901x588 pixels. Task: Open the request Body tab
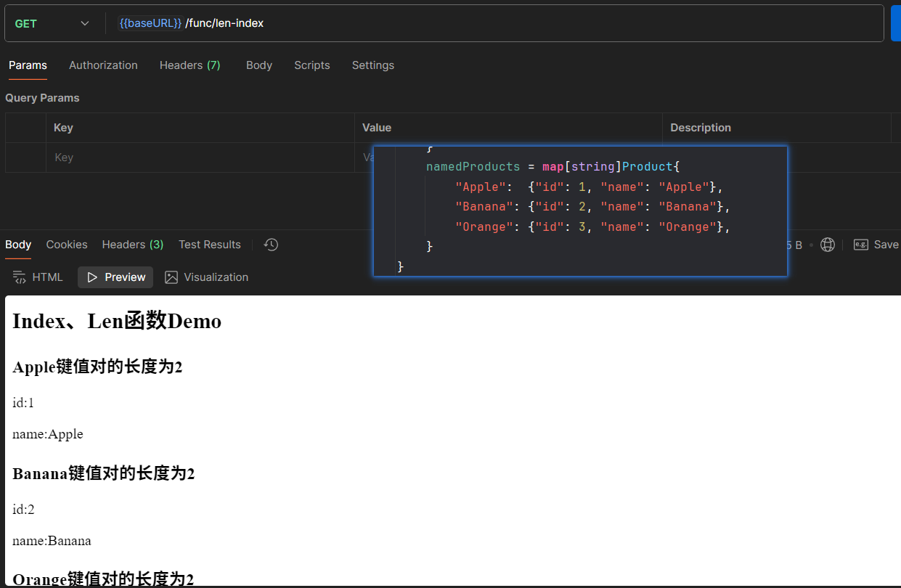259,65
